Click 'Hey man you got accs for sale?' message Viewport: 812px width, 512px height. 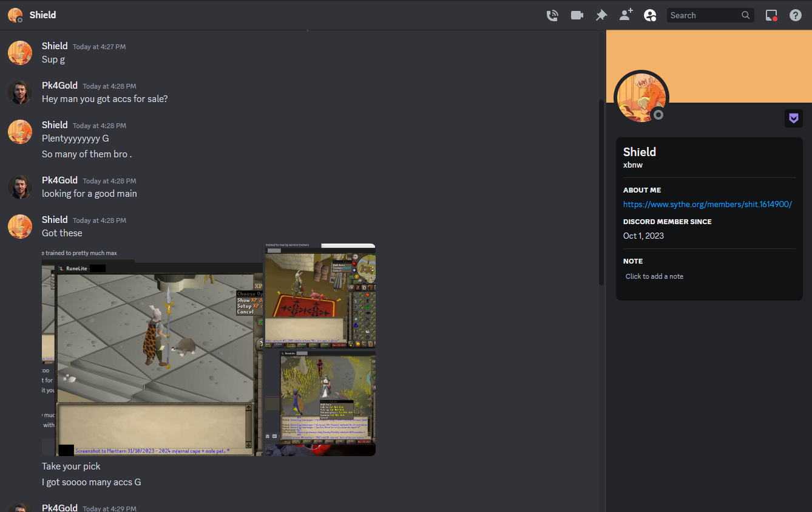105,98
